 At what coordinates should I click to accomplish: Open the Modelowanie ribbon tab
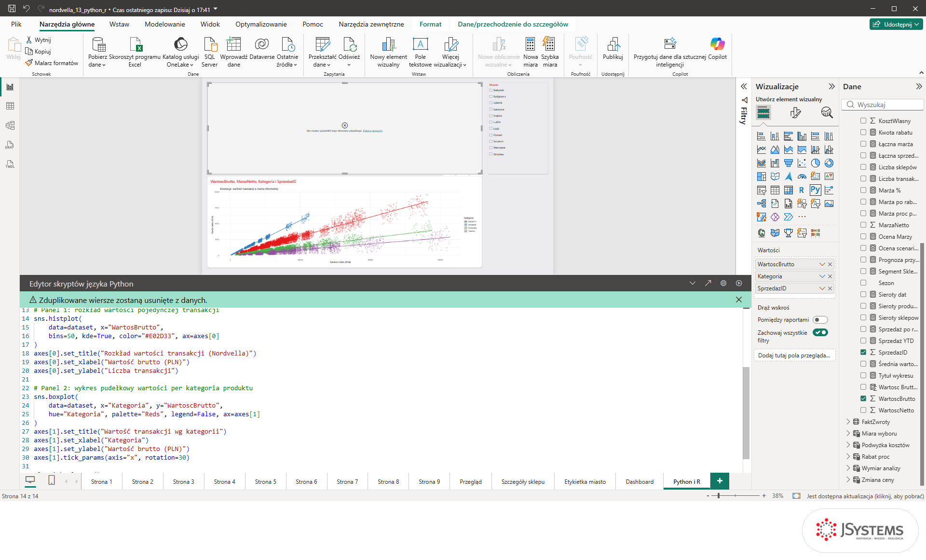pyautogui.click(x=165, y=24)
